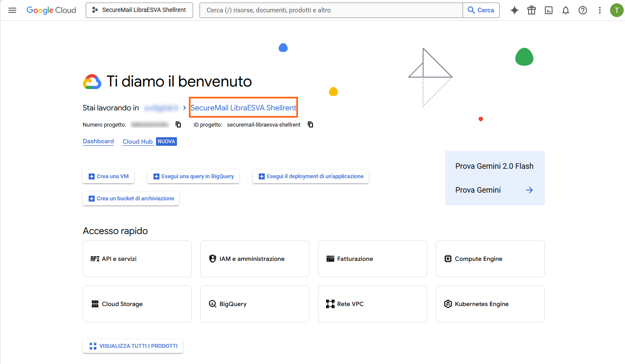
Task: Click Crea un bucket di archiviazione
Action: pos(131,199)
